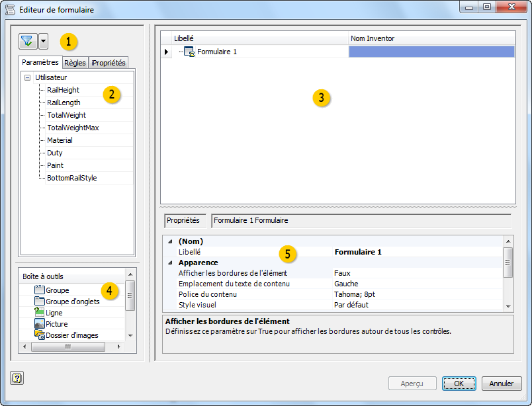Select the Libellé property row
Viewport: 532px width, 406px height.
point(332,252)
